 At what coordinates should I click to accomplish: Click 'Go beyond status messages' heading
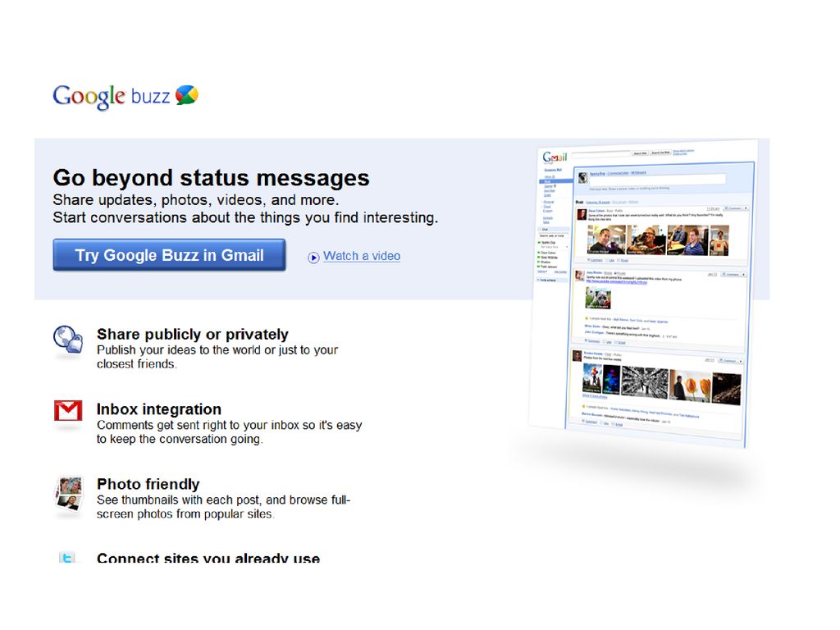click(x=211, y=178)
